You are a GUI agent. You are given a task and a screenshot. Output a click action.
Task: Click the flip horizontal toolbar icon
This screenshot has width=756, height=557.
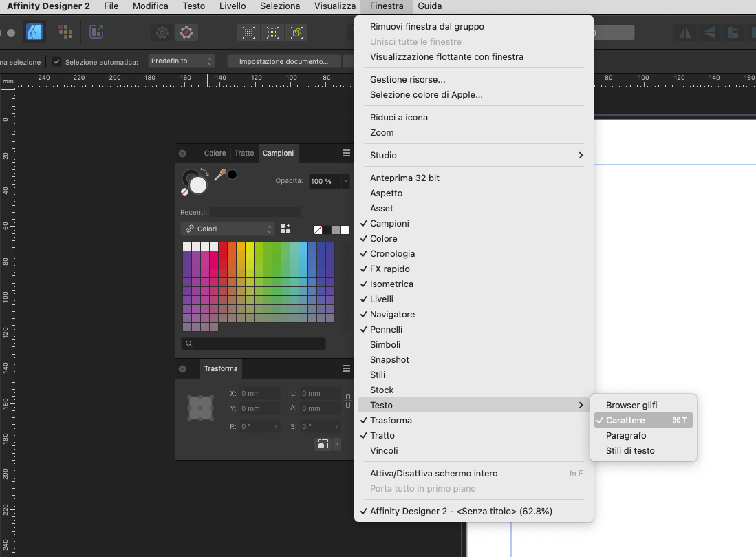coord(685,32)
